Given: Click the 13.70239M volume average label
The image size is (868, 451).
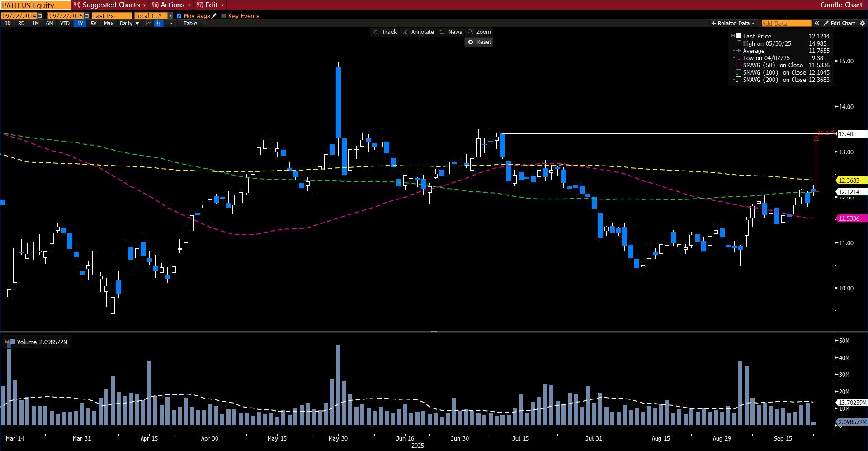Looking at the screenshot, I should (852, 403).
